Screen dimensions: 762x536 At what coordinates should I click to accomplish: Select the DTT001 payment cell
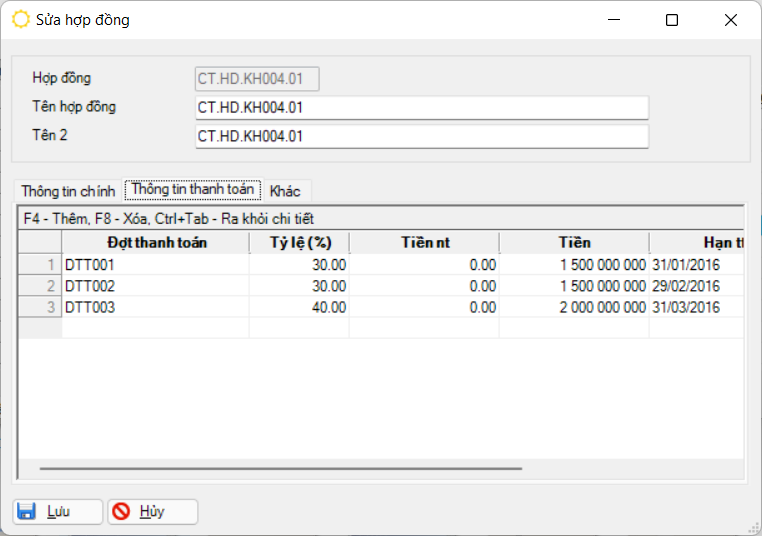click(155, 265)
